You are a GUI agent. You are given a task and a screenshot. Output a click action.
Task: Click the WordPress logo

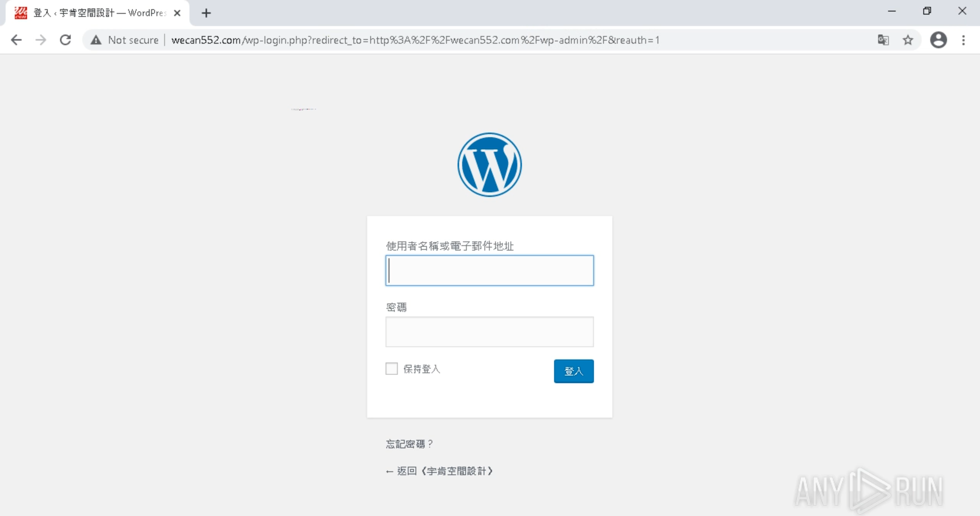point(490,165)
